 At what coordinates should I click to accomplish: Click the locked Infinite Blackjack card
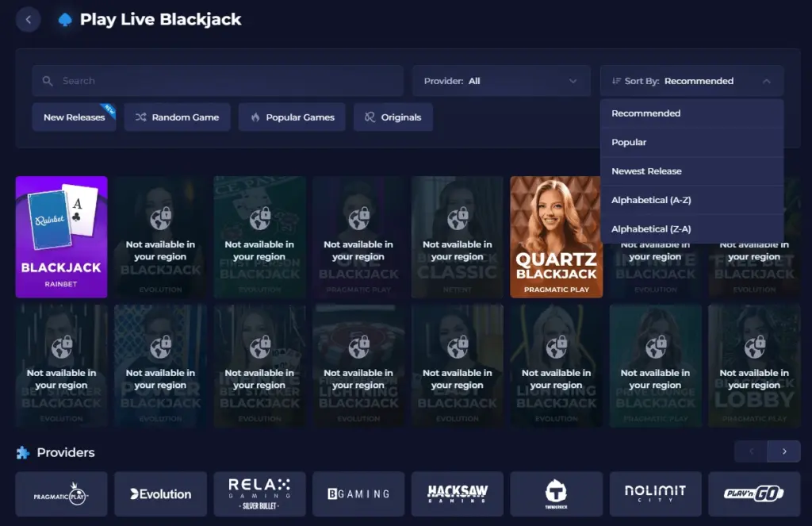tap(656, 271)
